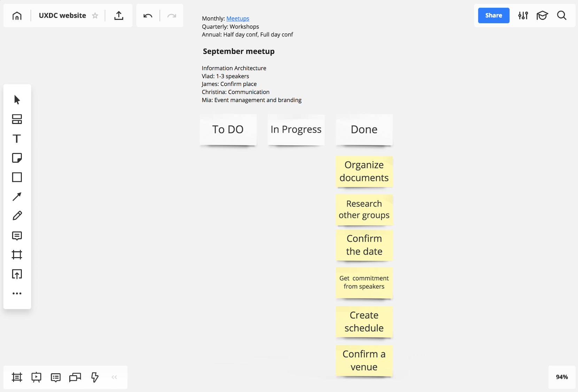Star the UXDC website board
Screen dimensions: 578x392
(x=95, y=16)
